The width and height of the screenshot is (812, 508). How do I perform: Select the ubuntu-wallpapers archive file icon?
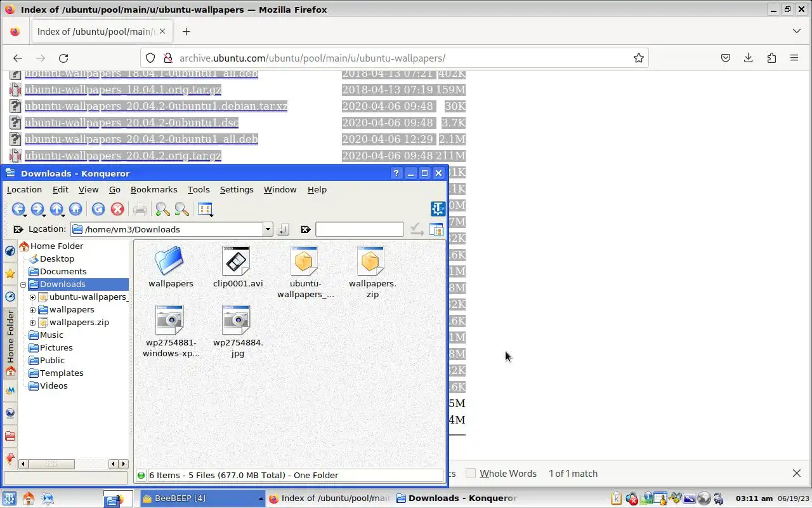click(x=304, y=261)
